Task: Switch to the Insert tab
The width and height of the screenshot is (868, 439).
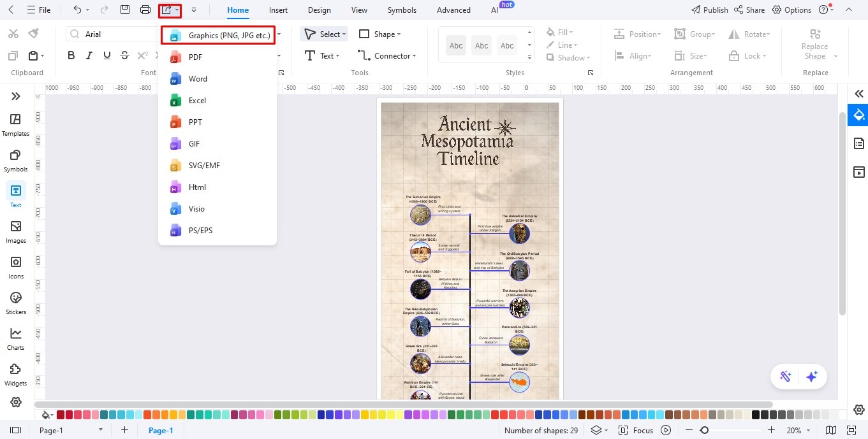Action: (x=278, y=10)
